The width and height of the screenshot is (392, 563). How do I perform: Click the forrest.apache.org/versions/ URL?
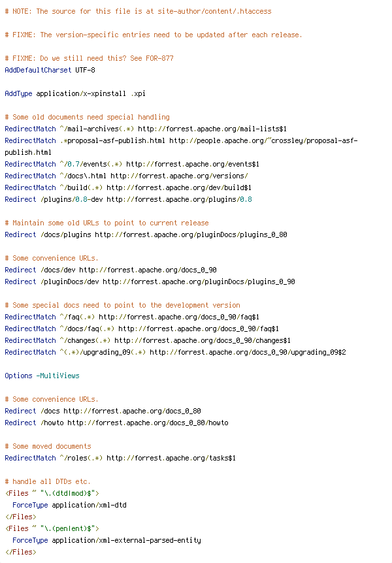179,176
